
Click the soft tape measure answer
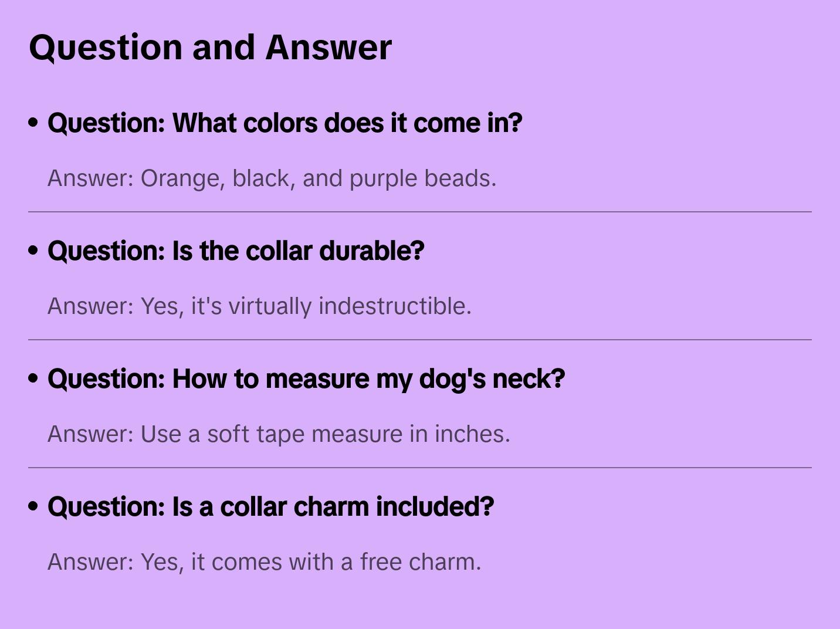click(x=279, y=434)
